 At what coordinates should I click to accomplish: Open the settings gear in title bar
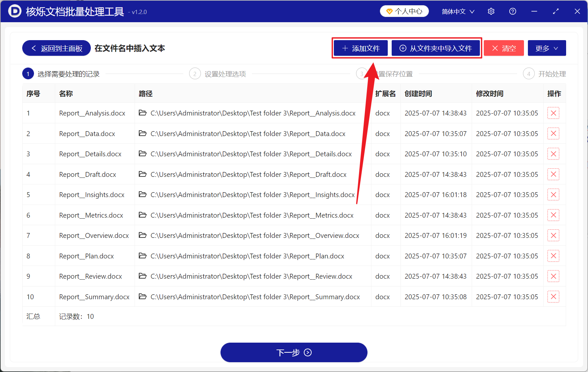pyautogui.click(x=491, y=11)
